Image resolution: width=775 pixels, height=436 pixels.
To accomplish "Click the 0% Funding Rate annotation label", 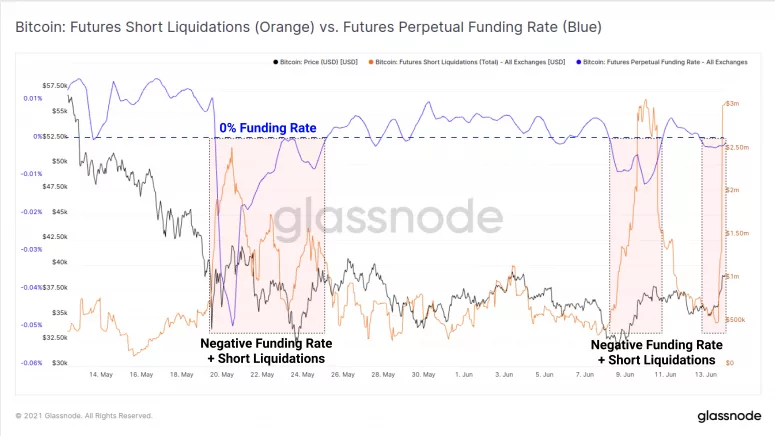I will coord(268,128).
